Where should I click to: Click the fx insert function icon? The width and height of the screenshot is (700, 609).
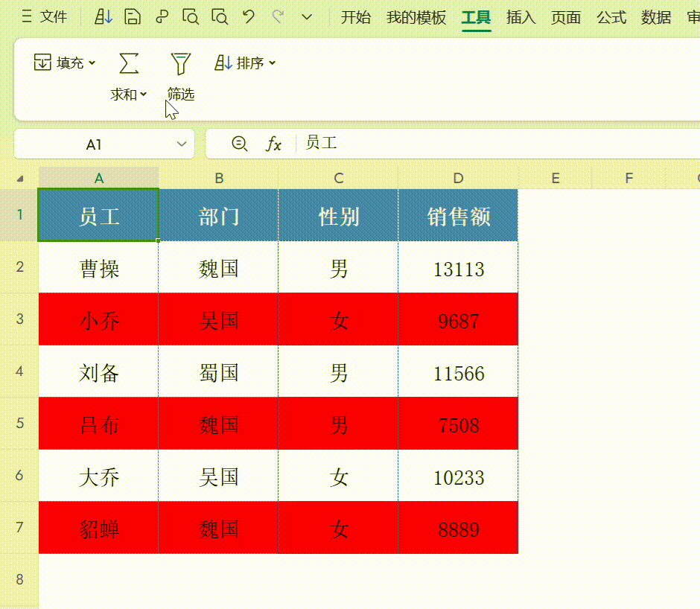[273, 144]
